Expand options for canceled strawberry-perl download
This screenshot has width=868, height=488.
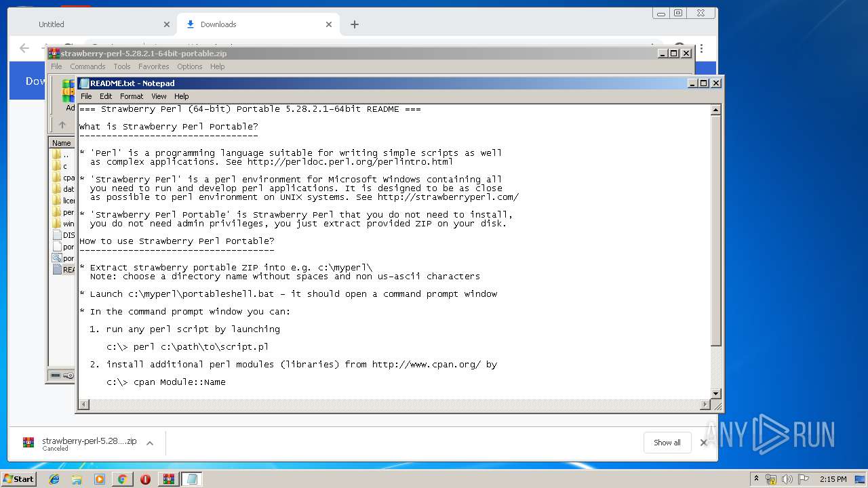click(150, 443)
